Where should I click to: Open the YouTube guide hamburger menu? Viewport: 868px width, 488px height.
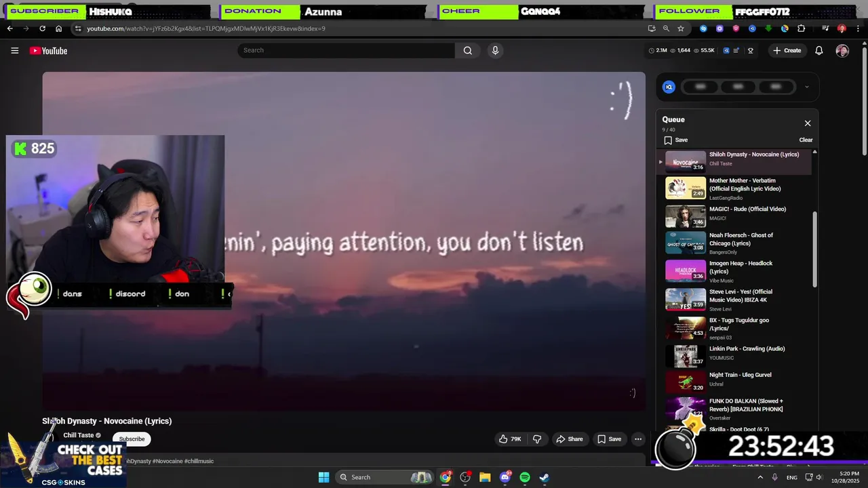point(14,50)
